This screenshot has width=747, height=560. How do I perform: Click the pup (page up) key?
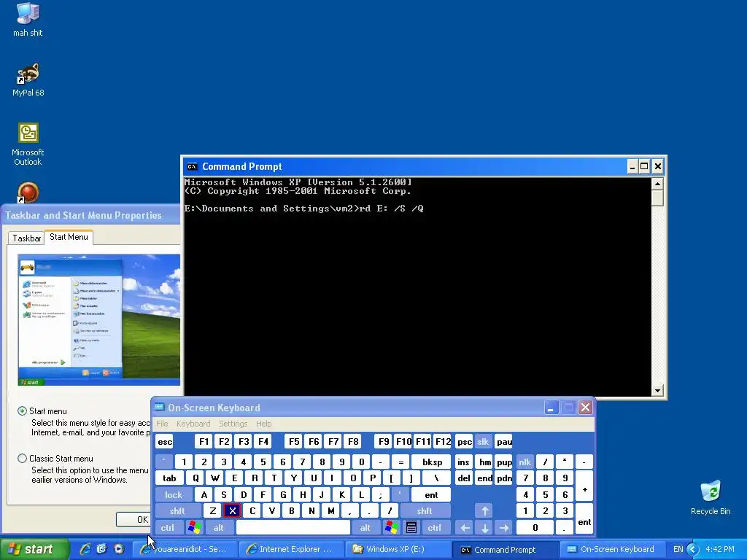504,462
